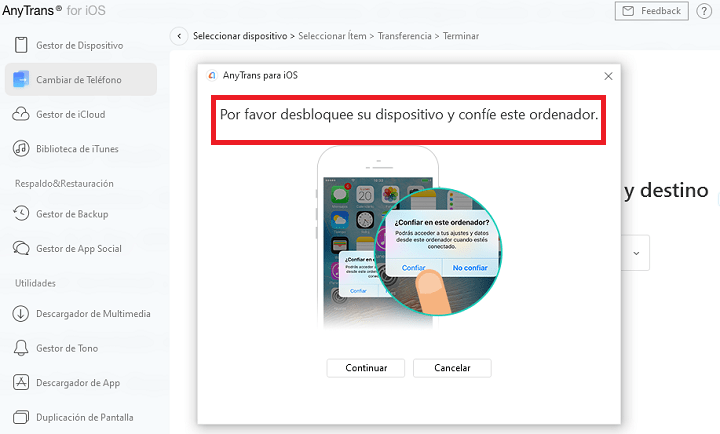Click the Gestor de Dispositivo phone icon
The height and width of the screenshot is (434, 720).
click(x=21, y=45)
